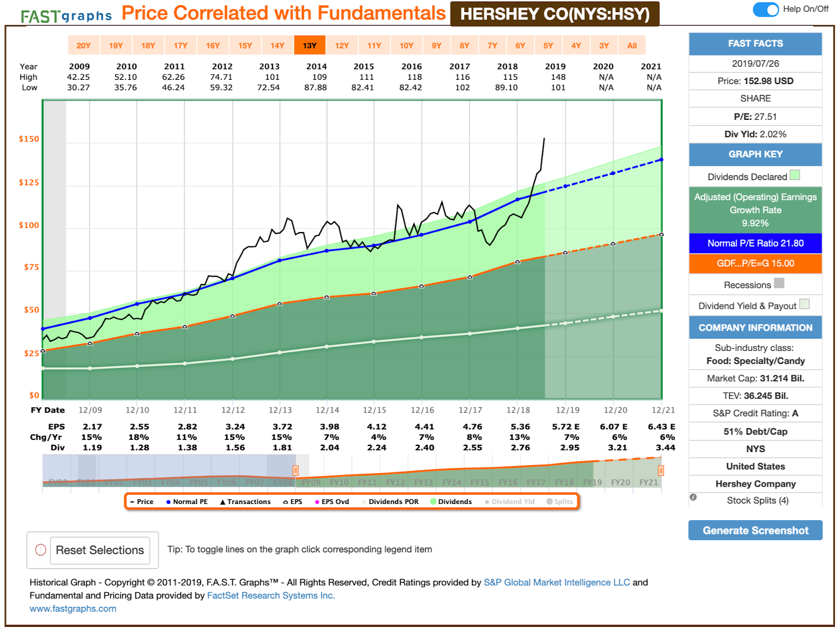The height and width of the screenshot is (630, 840).
Task: Select the All time range tab
Action: [x=632, y=45]
